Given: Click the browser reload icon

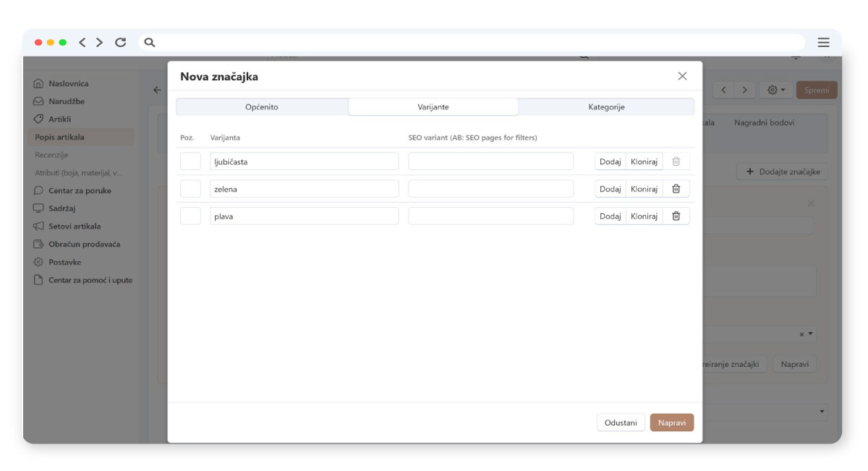Looking at the screenshot, I should click(121, 43).
